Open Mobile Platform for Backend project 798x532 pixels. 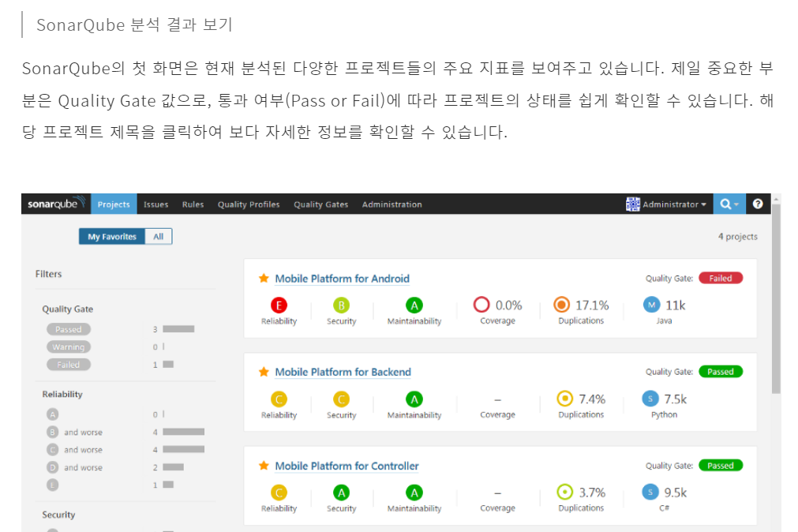(343, 372)
